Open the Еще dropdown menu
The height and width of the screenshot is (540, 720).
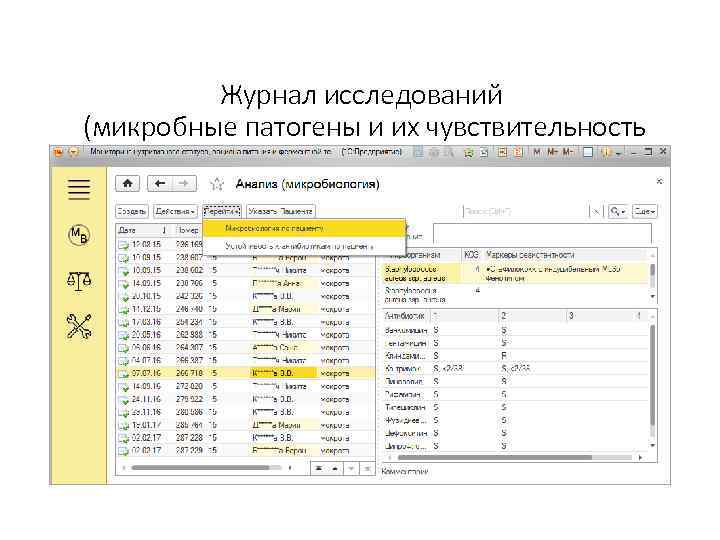point(645,211)
